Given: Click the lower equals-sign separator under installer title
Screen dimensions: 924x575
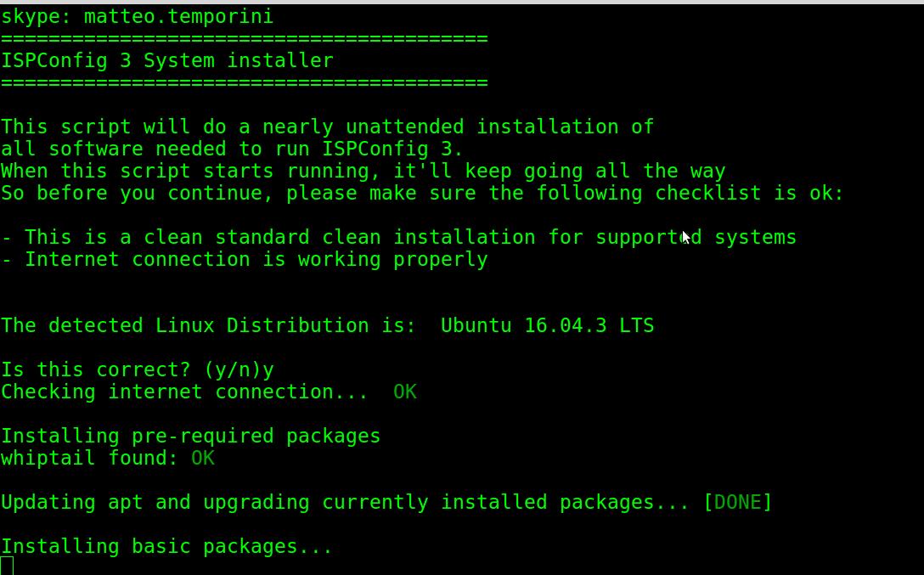Looking at the screenshot, I should [x=245, y=83].
